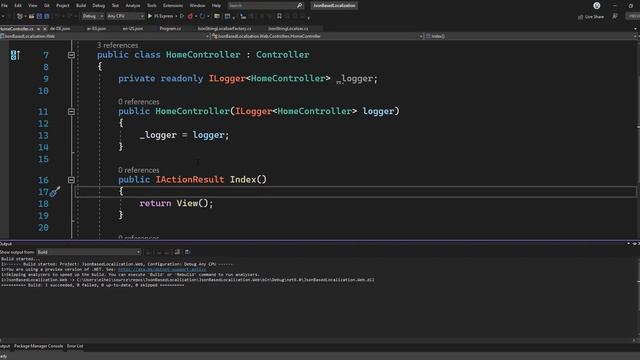Open the Window menu
640x360 pixels.
click(197, 5)
